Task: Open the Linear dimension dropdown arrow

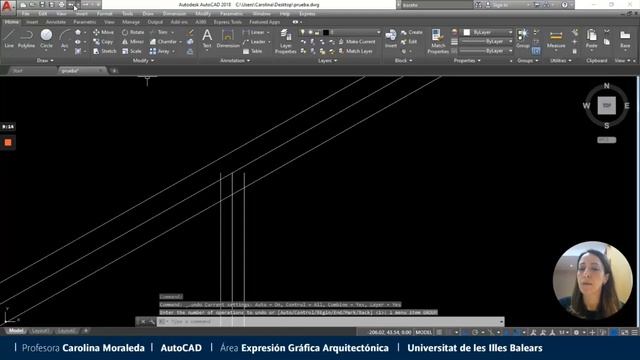Action: click(x=268, y=32)
